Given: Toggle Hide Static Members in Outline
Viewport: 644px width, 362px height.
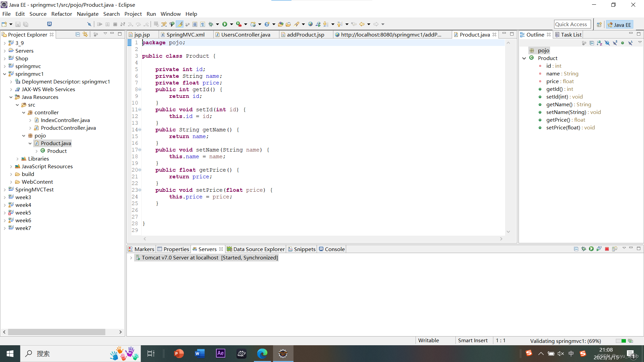Looking at the screenshot, I should click(x=615, y=43).
